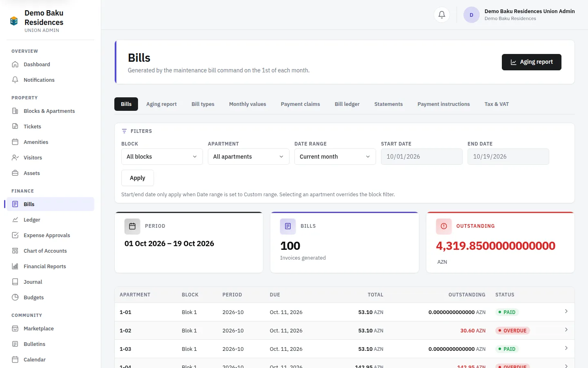The height and width of the screenshot is (368, 588).
Task: Switch to the Payment claims tab
Action: pos(301,104)
